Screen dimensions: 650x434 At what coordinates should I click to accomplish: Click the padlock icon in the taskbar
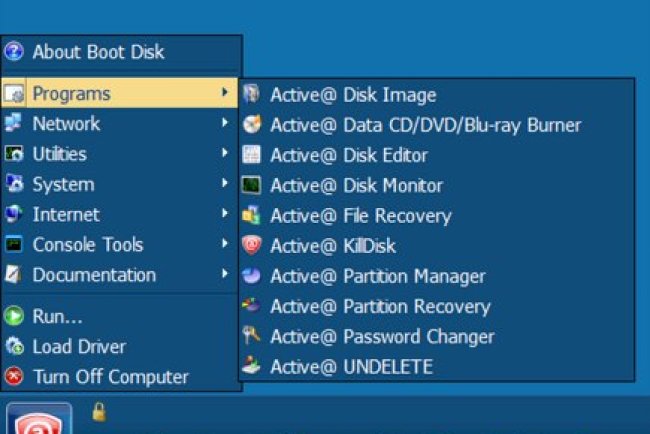(99, 412)
